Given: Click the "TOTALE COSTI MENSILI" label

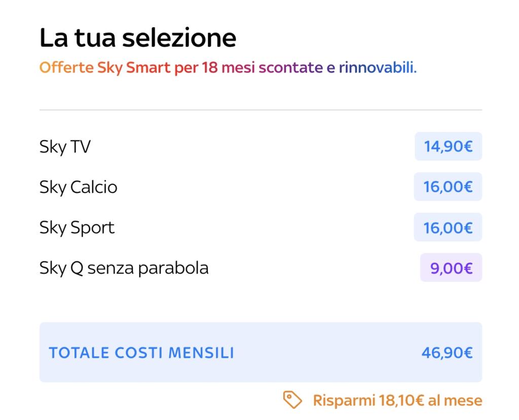Looking at the screenshot, I should 141,353.
